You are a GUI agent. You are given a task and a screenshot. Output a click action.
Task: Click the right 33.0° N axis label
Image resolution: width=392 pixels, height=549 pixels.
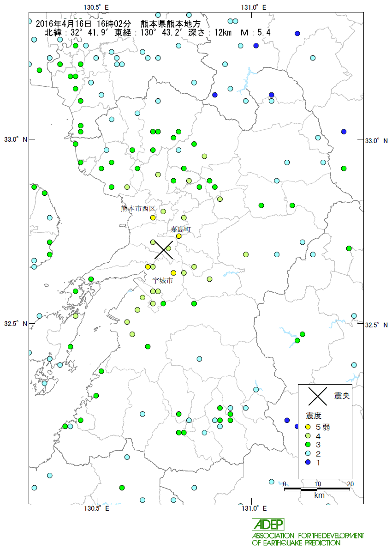pos(376,141)
